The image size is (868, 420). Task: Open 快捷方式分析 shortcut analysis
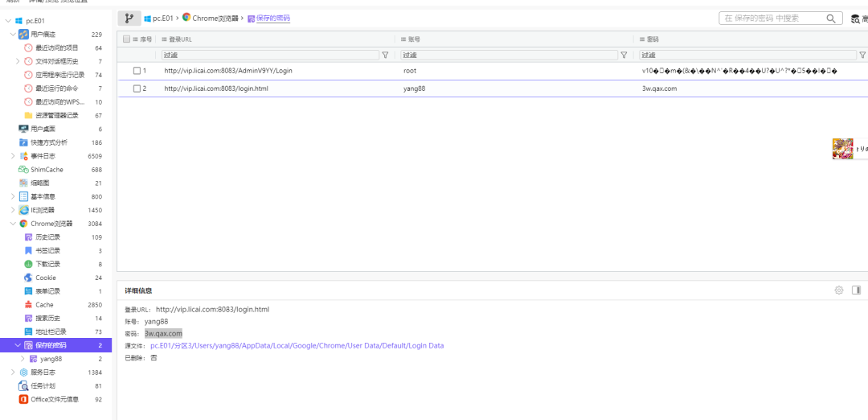click(x=49, y=142)
